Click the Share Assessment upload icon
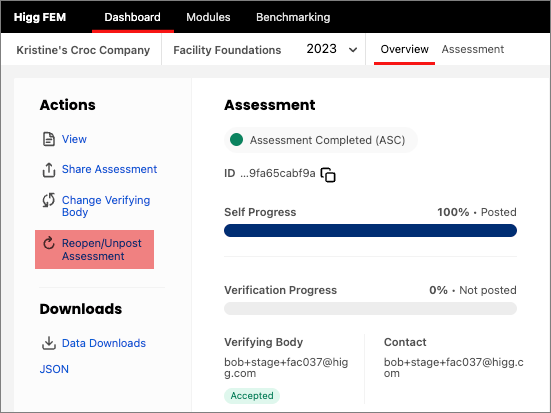Image resolution: width=551 pixels, height=413 pixels. [49, 170]
